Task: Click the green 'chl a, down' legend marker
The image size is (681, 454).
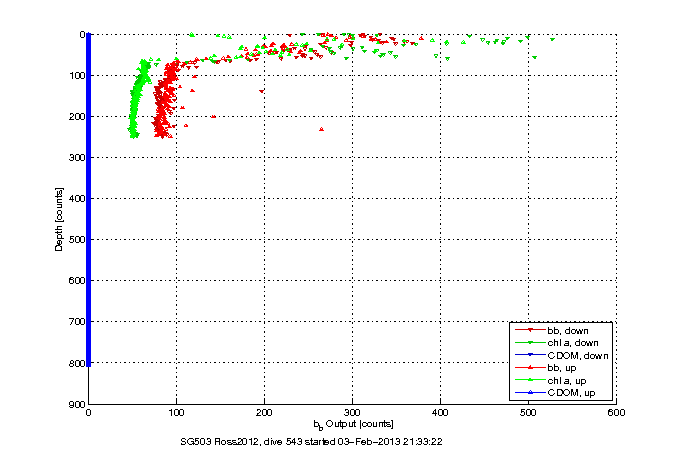Action: (x=527, y=343)
